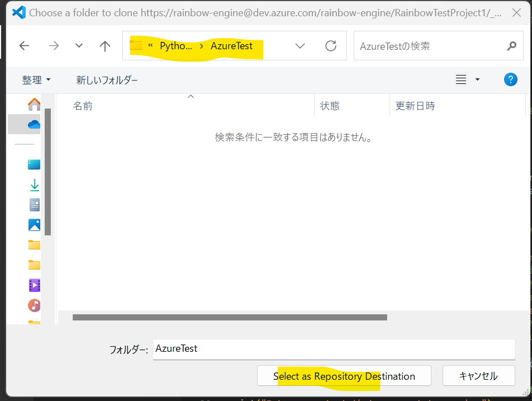
Task: Click Select as Repository Destination
Action: click(x=344, y=376)
